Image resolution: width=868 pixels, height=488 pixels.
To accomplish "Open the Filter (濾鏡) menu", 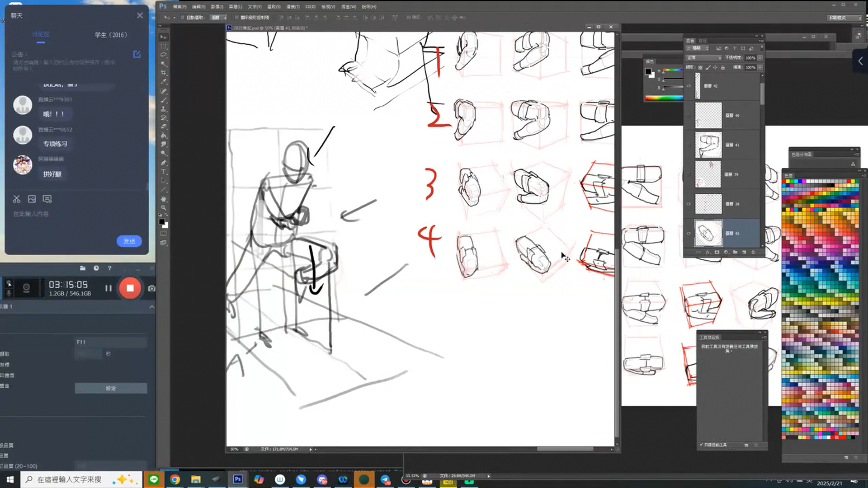I will (x=293, y=7).
